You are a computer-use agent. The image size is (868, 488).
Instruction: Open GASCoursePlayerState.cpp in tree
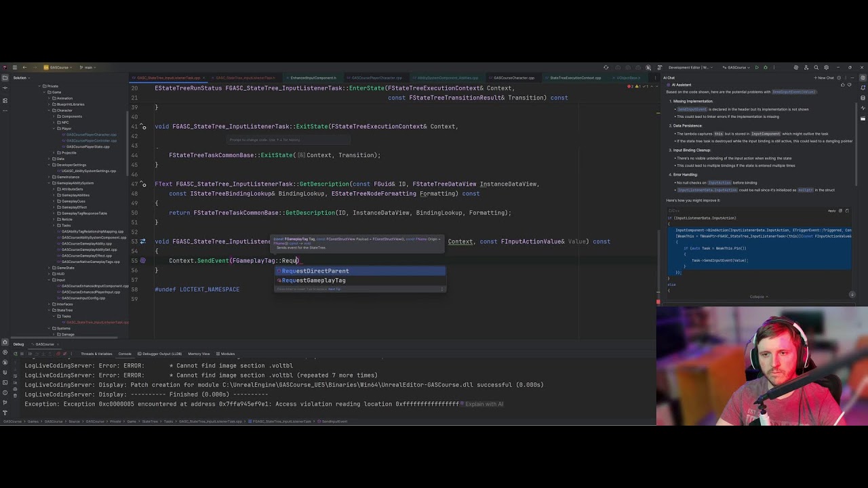click(x=87, y=146)
